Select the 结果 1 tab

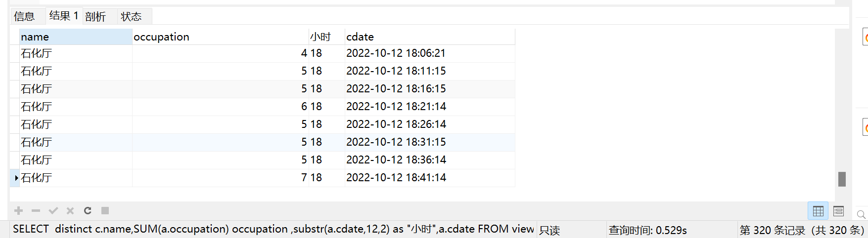pyautogui.click(x=64, y=16)
